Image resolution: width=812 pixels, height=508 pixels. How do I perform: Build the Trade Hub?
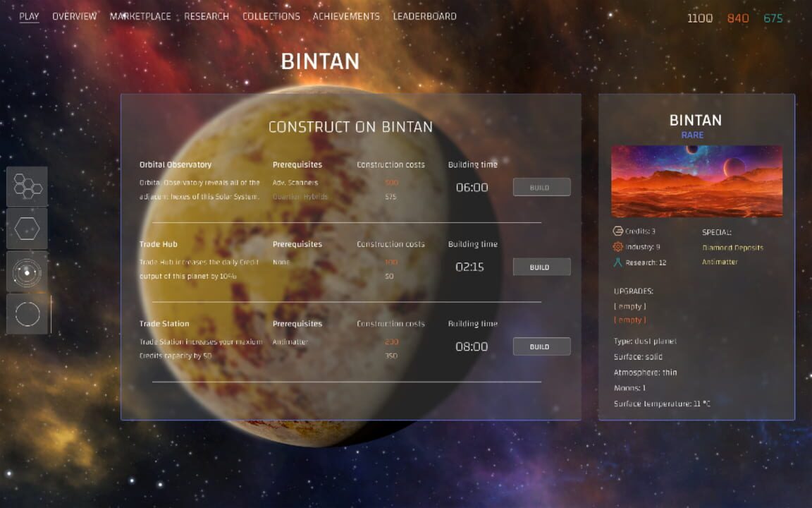pyautogui.click(x=541, y=267)
